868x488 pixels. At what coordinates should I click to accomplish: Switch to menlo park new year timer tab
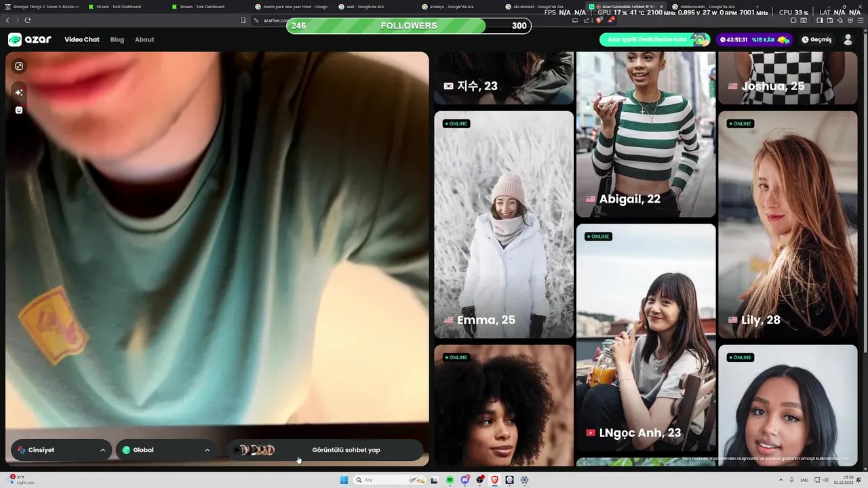pyautogui.click(x=292, y=7)
